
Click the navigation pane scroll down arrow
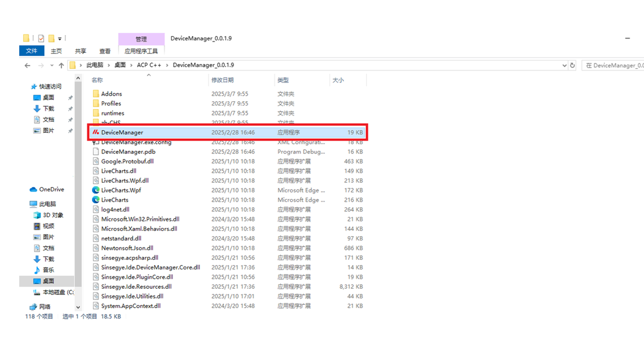tap(78, 307)
